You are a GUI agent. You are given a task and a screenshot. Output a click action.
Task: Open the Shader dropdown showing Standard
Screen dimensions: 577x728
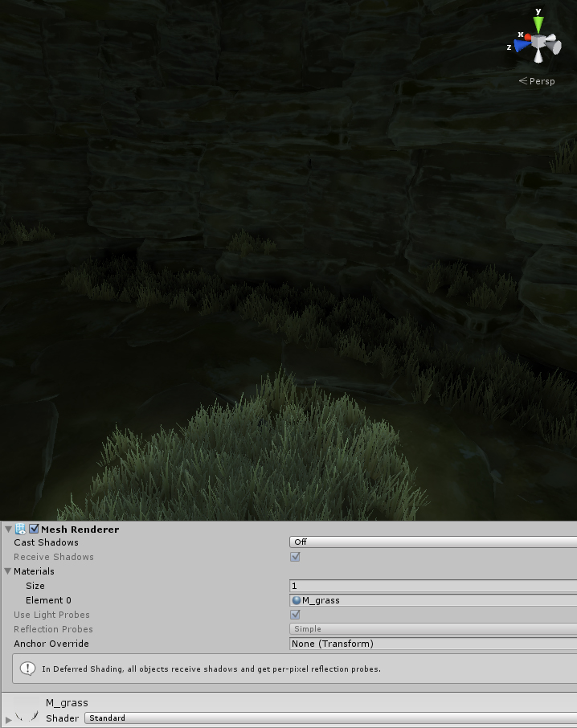click(x=329, y=718)
